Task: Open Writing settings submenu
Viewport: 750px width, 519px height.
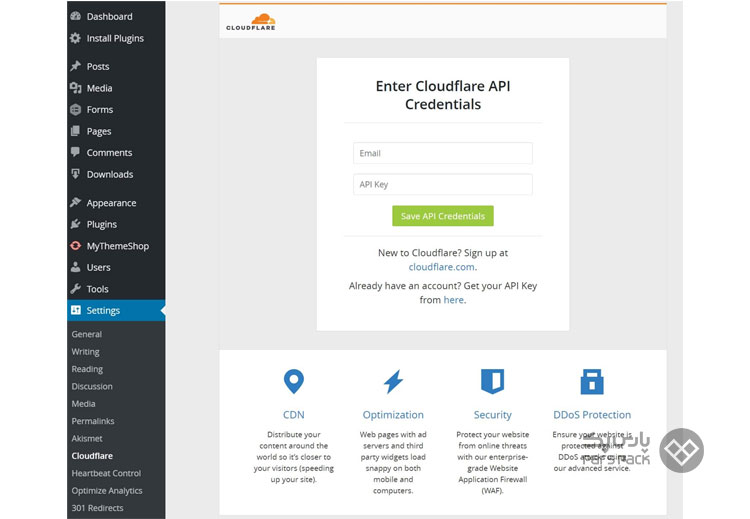Action: [86, 352]
